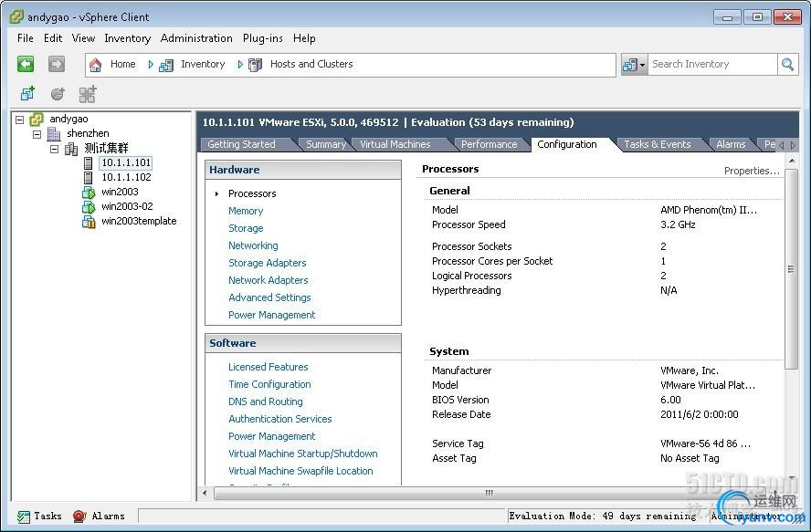Click the Search Inventory field
The image size is (811, 532).
coord(712,65)
